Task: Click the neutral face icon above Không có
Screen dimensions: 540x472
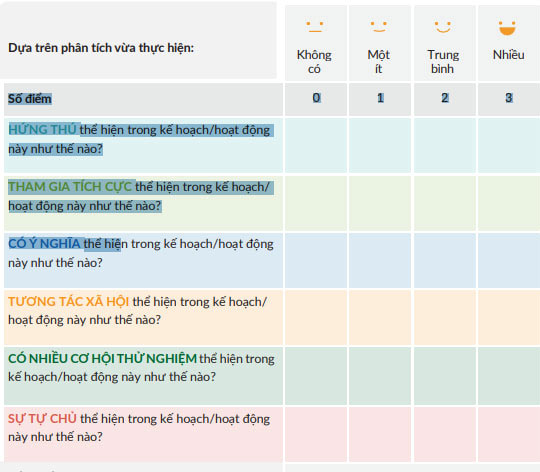Action: 315,27
